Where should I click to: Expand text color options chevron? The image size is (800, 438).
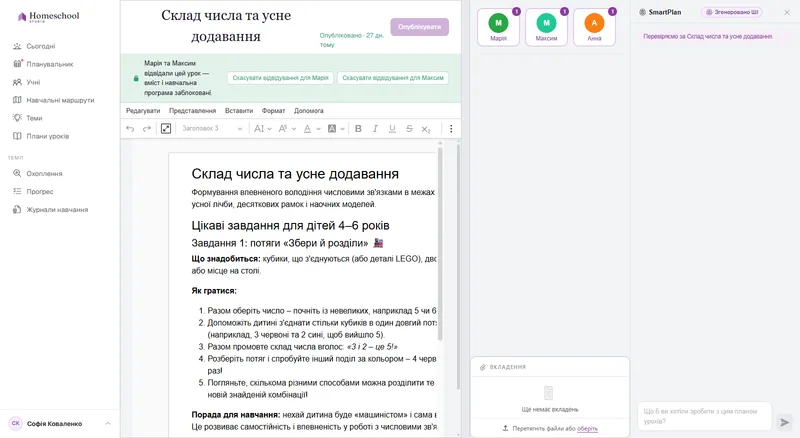point(318,129)
